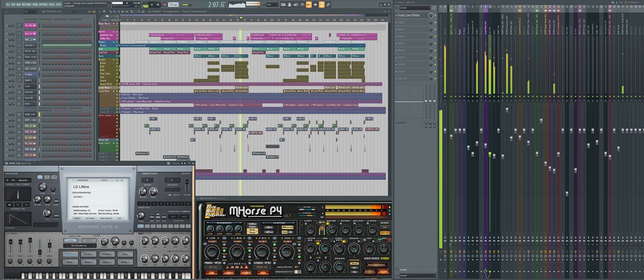
Task: Click the COPY button in DUNE 2 voice edit
Action: pyautogui.click(x=173, y=217)
